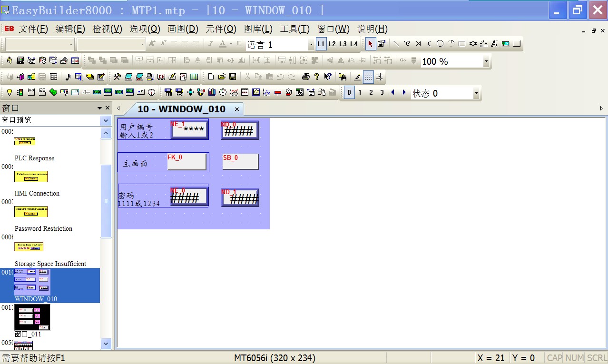Open the 元件(O) menu
Viewport: 608px width, 364px height.
click(221, 29)
